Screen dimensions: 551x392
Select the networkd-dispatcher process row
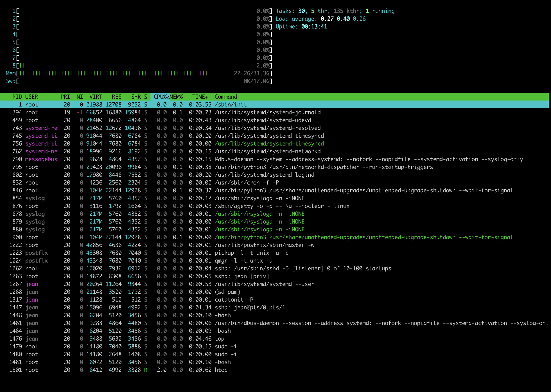[274, 167]
